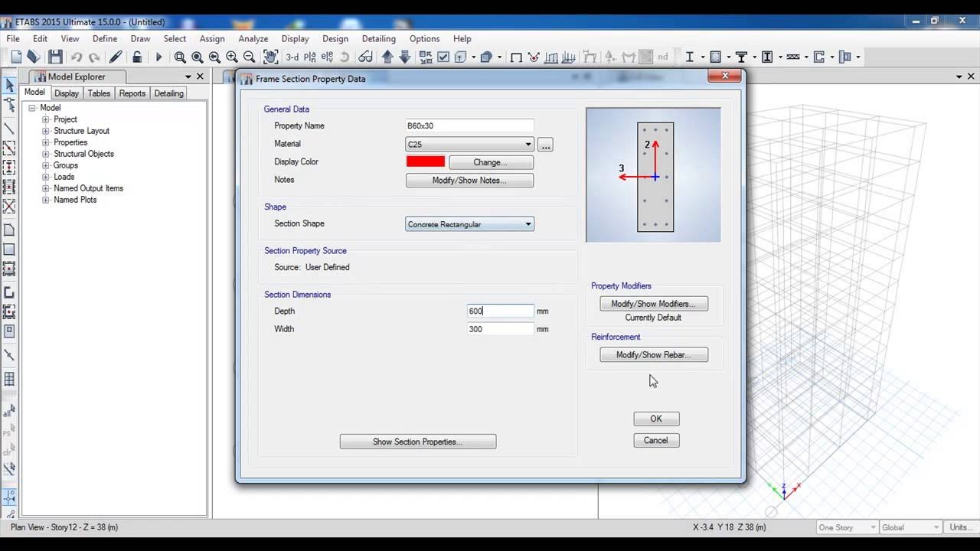The width and height of the screenshot is (980, 551).
Task: Click the Rubber Band Zoom icon
Action: [180, 57]
